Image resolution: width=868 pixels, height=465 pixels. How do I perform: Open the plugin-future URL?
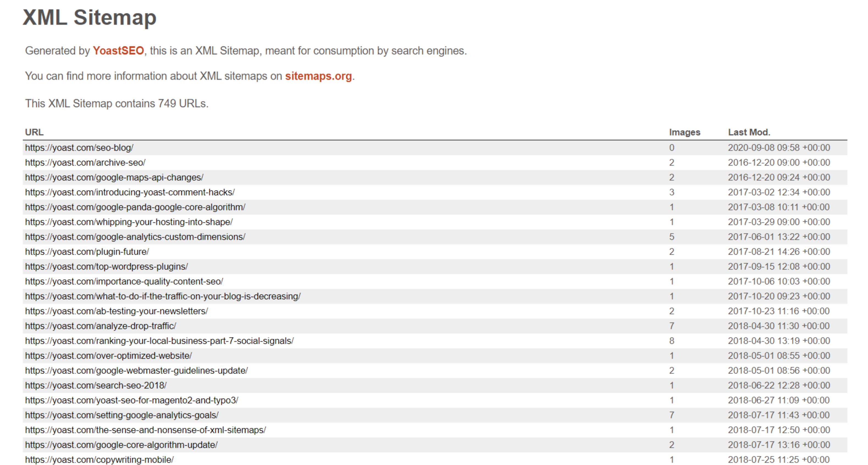coord(87,251)
